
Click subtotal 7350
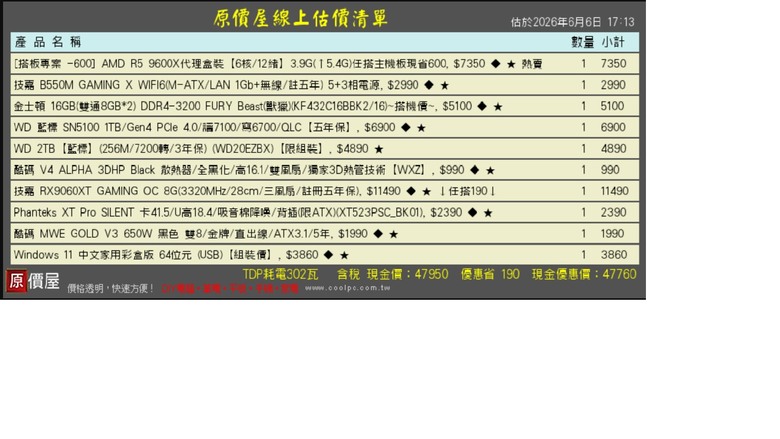point(613,64)
